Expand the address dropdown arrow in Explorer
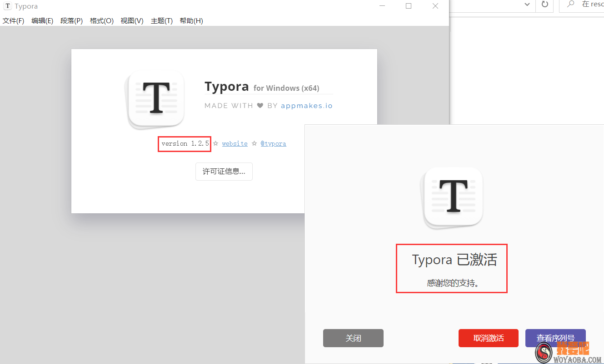This screenshot has height=364, width=604. click(x=527, y=5)
